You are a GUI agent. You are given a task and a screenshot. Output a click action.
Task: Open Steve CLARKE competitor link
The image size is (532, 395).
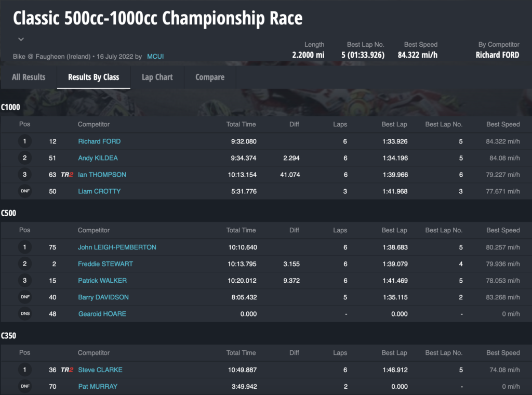(100, 370)
